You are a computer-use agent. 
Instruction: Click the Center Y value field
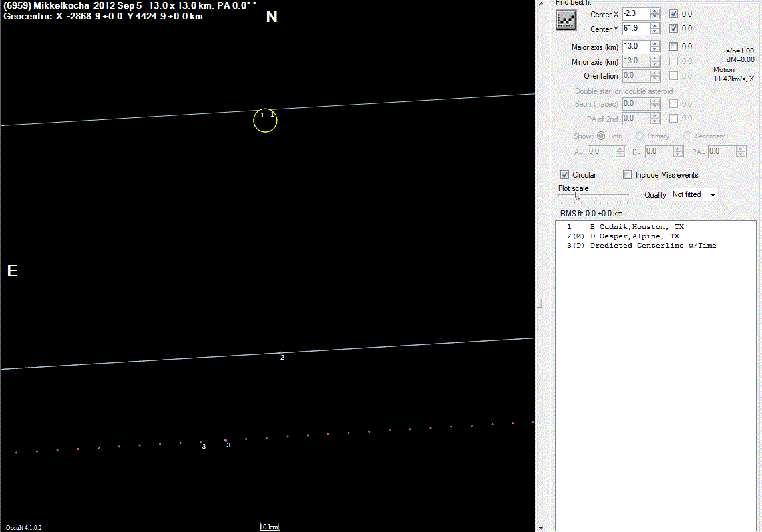pyautogui.click(x=636, y=29)
